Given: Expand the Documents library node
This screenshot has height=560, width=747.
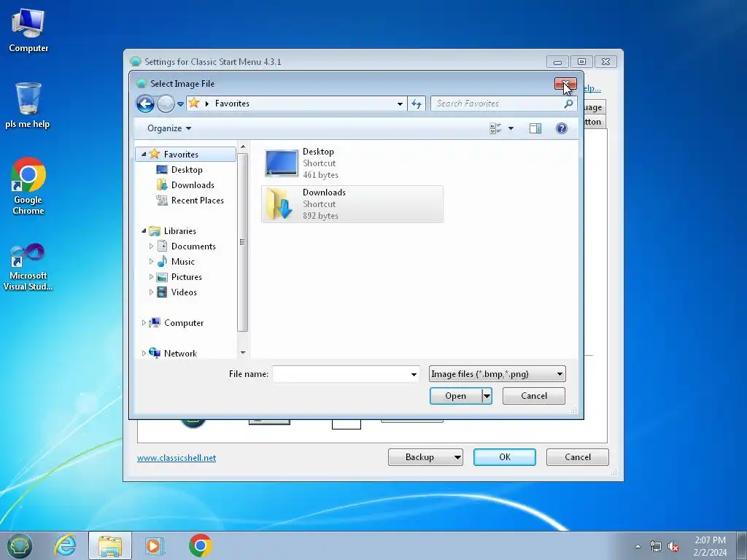Looking at the screenshot, I should [151, 246].
